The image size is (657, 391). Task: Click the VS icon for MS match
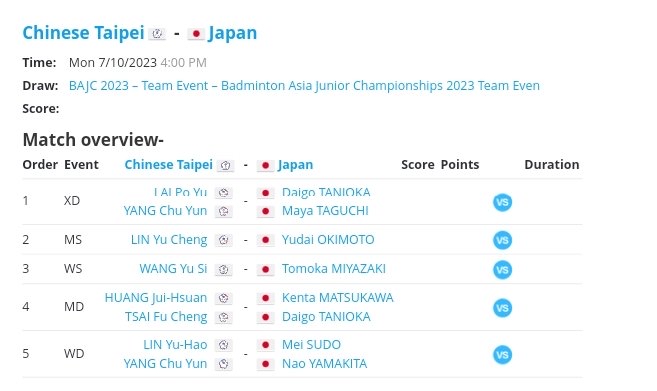(x=502, y=240)
